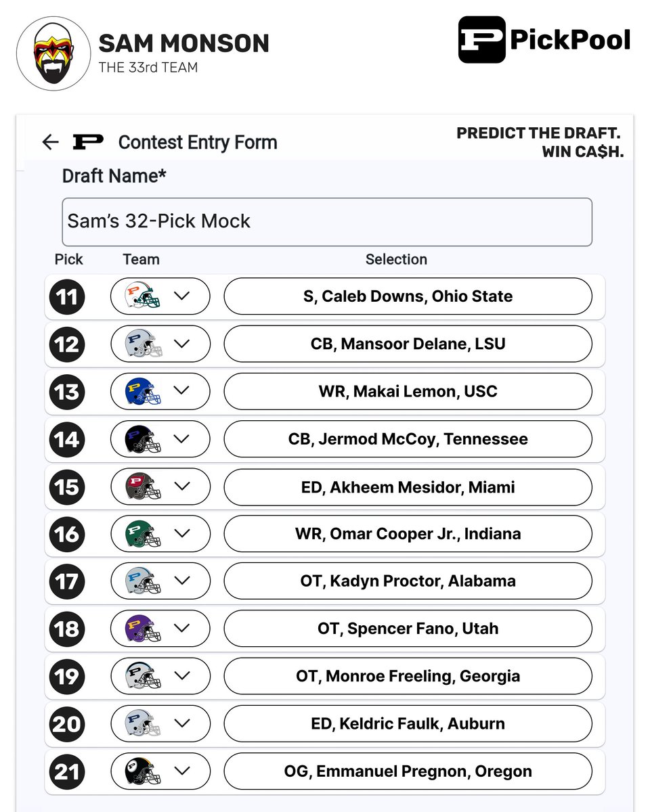Expand the team dropdown chevron for pick 20
The image size is (650, 812).
coord(181,724)
